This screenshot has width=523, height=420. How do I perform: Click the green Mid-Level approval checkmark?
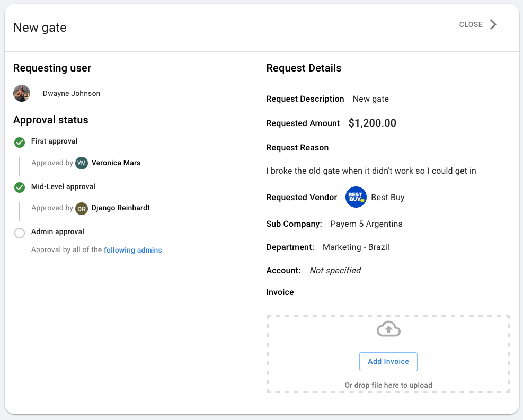pyautogui.click(x=20, y=187)
